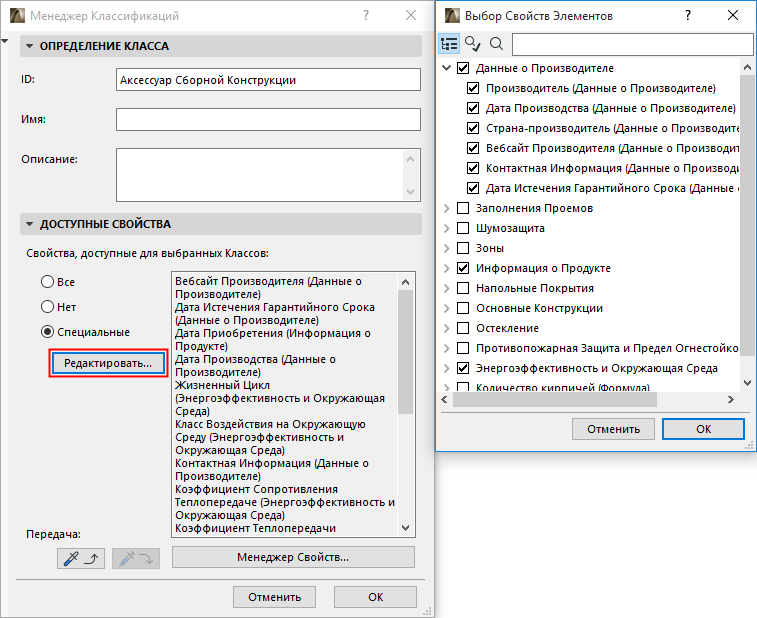Close the Выбор Свойств Элементов dialog

tap(733, 15)
